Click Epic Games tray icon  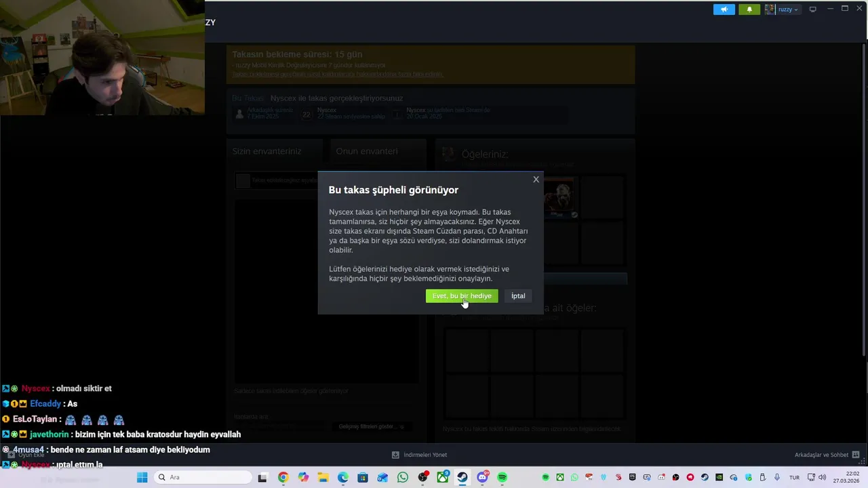[x=632, y=477]
